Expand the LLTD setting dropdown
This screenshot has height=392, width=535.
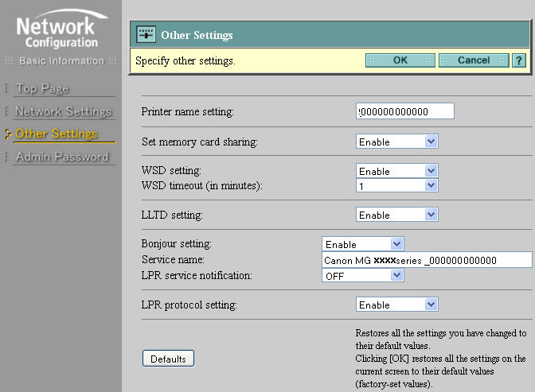396,215
